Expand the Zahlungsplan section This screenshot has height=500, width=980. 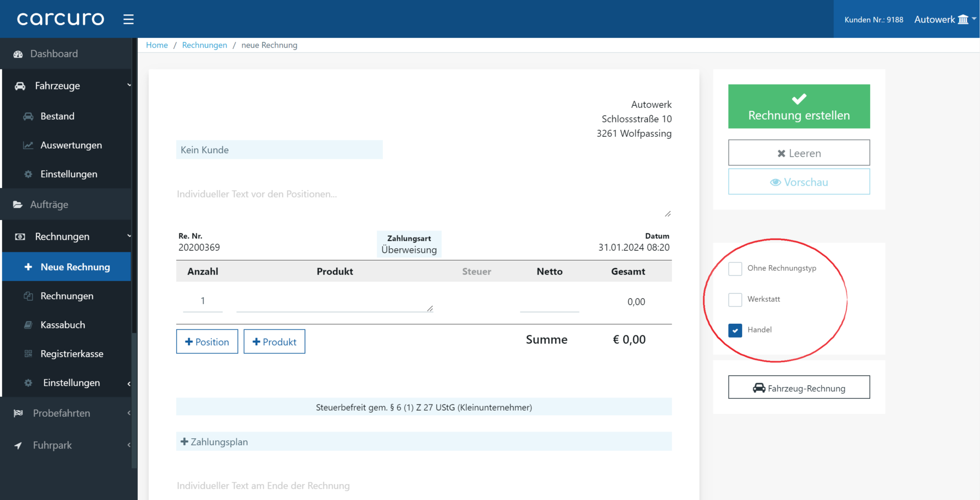point(424,442)
